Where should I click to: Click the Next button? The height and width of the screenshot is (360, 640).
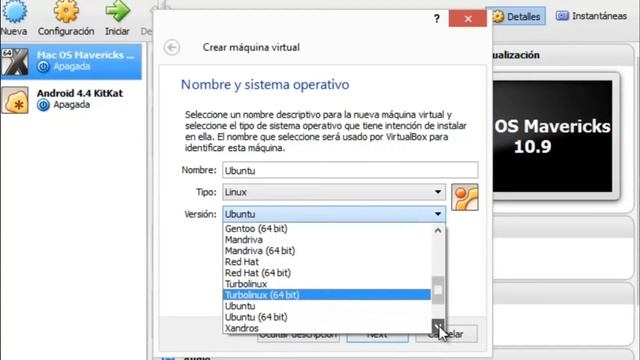[377, 335]
